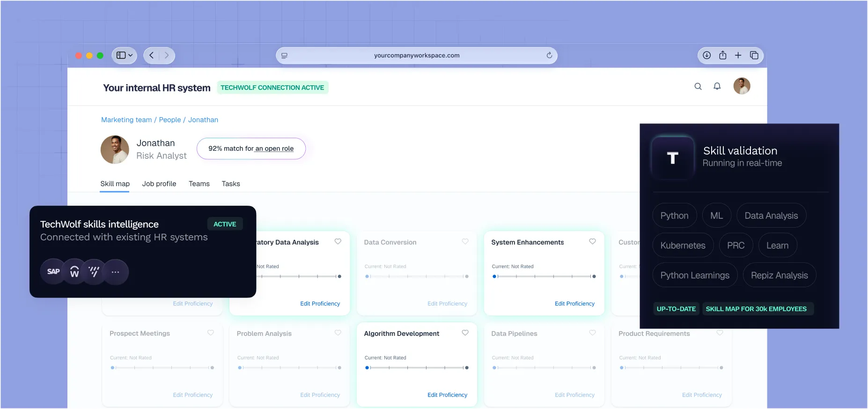This screenshot has width=868, height=409.
Task: Edit Proficiency for Problem Analysis
Action: click(x=320, y=395)
